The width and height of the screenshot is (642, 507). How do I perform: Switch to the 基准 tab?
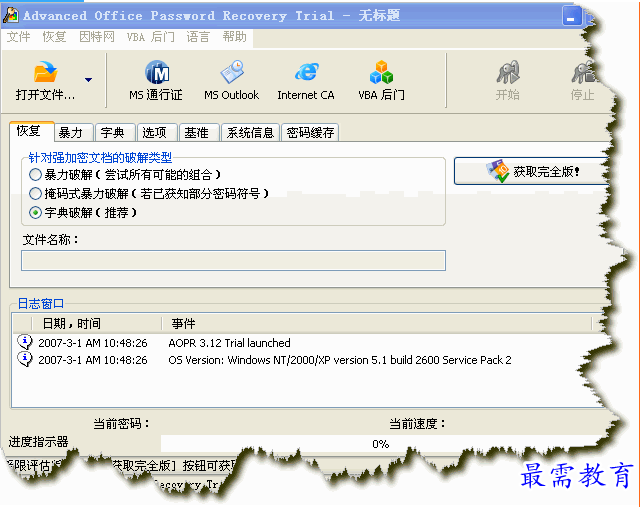click(x=199, y=132)
